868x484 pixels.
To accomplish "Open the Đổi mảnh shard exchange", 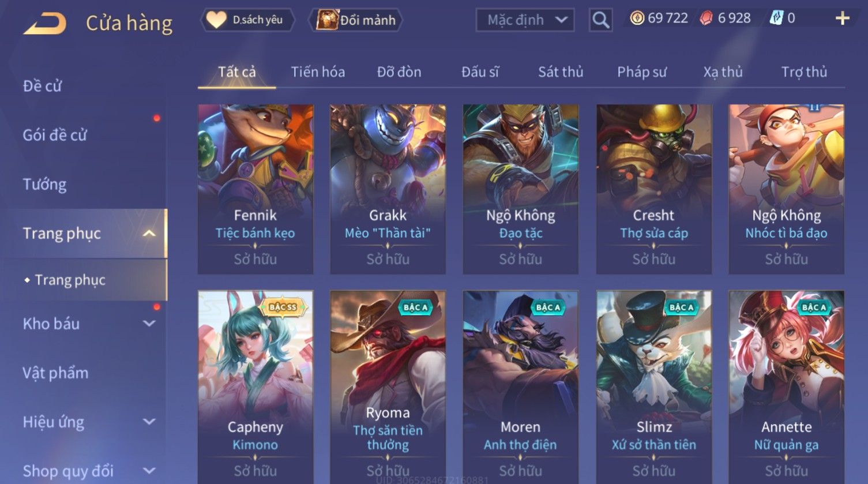I will pyautogui.click(x=355, y=20).
